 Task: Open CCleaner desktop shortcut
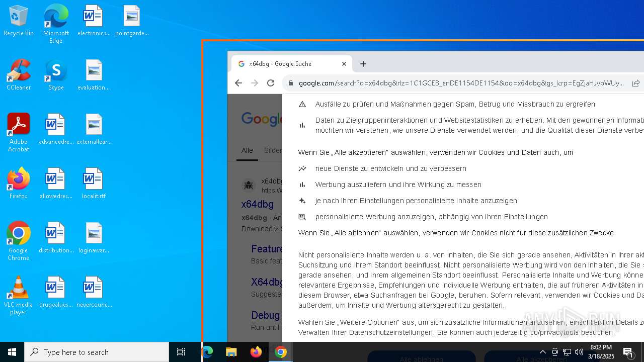point(19,75)
